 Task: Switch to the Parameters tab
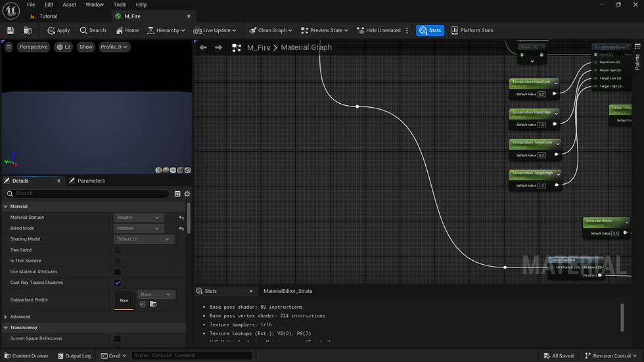tap(91, 181)
